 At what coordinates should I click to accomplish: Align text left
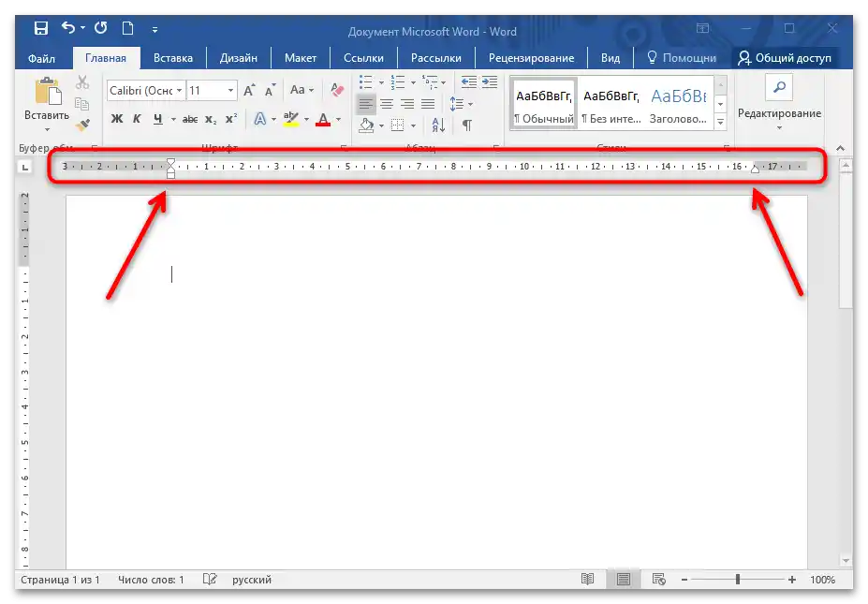pyautogui.click(x=365, y=104)
